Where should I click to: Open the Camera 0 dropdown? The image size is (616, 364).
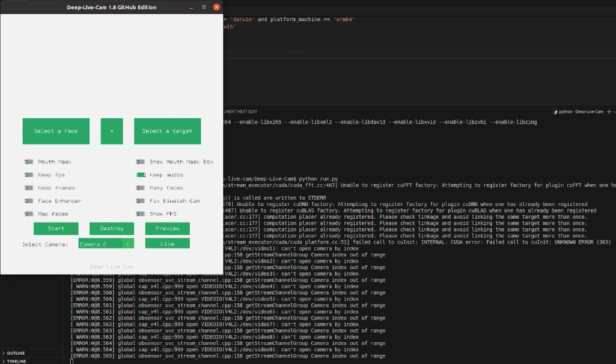[106, 244]
